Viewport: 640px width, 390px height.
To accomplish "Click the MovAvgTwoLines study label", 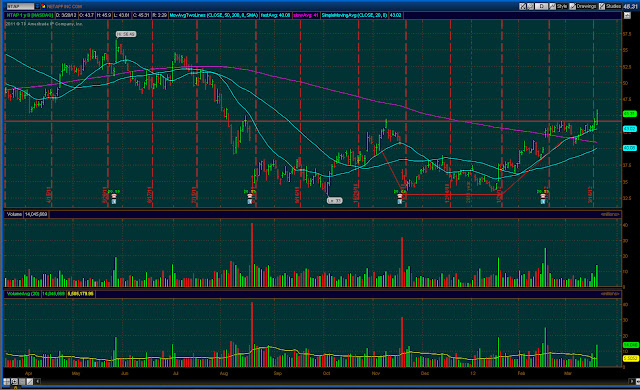I will click(213, 15).
